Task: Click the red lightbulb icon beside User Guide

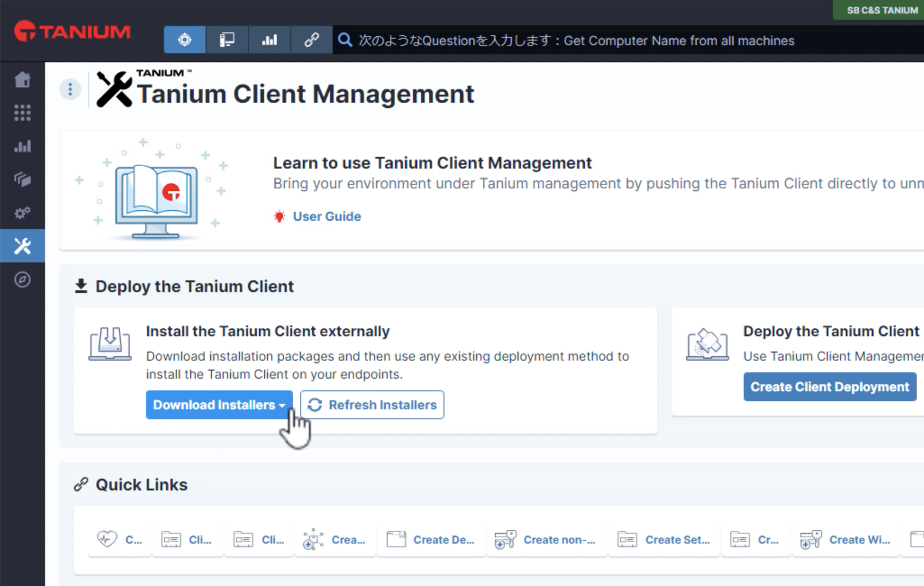Action: [x=279, y=216]
